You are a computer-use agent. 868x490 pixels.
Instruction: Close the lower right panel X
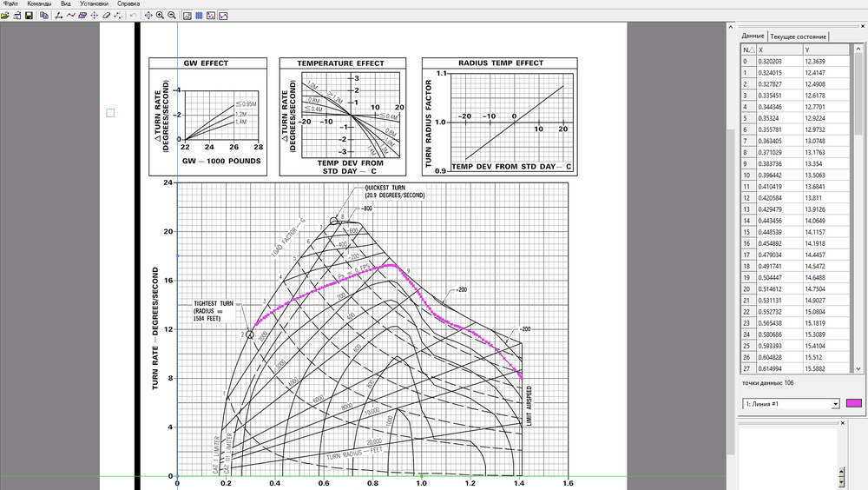(843, 423)
